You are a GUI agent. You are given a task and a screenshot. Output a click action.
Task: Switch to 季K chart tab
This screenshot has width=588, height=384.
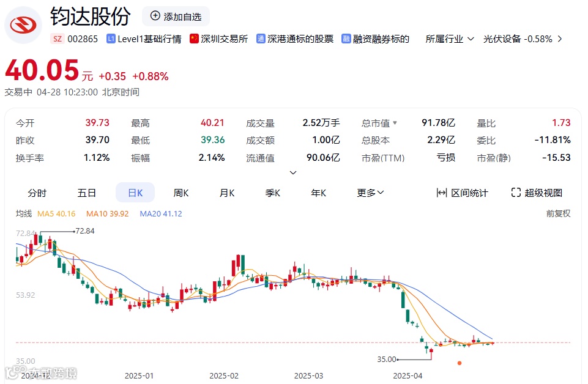click(273, 193)
